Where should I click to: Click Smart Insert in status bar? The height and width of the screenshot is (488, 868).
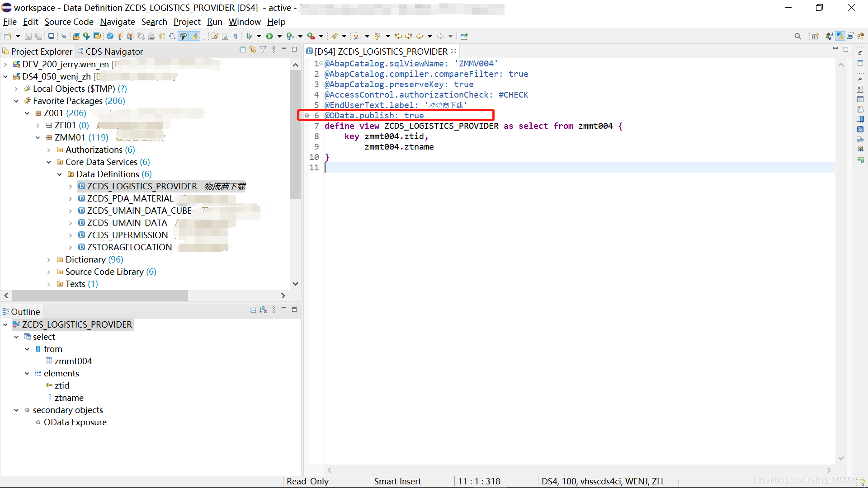click(x=397, y=481)
